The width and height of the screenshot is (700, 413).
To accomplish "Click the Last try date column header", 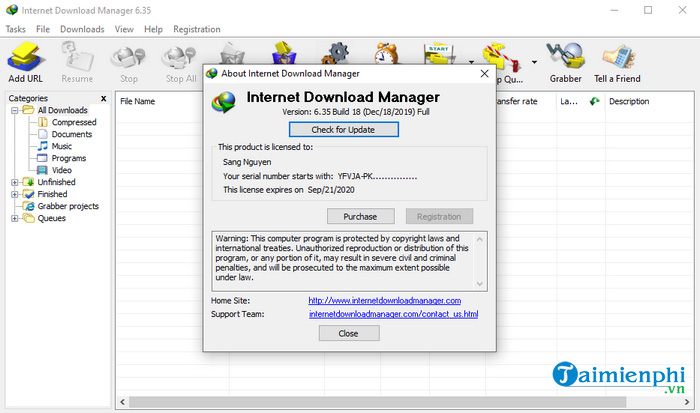I will (x=569, y=101).
